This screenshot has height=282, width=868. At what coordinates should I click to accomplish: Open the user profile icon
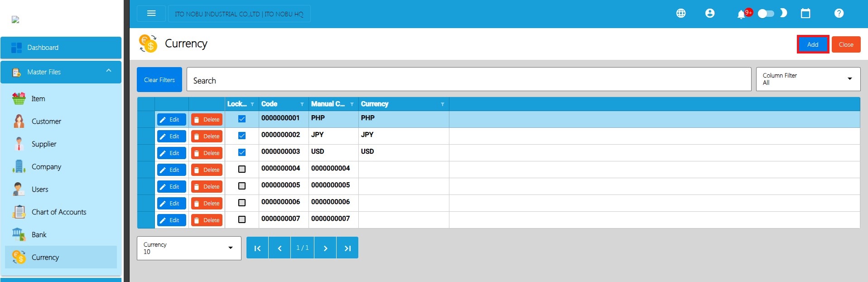point(709,14)
